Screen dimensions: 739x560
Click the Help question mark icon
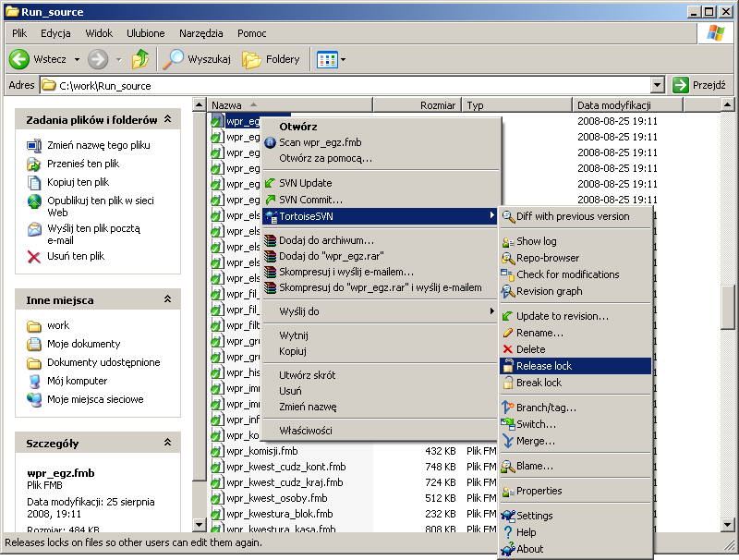tap(508, 532)
